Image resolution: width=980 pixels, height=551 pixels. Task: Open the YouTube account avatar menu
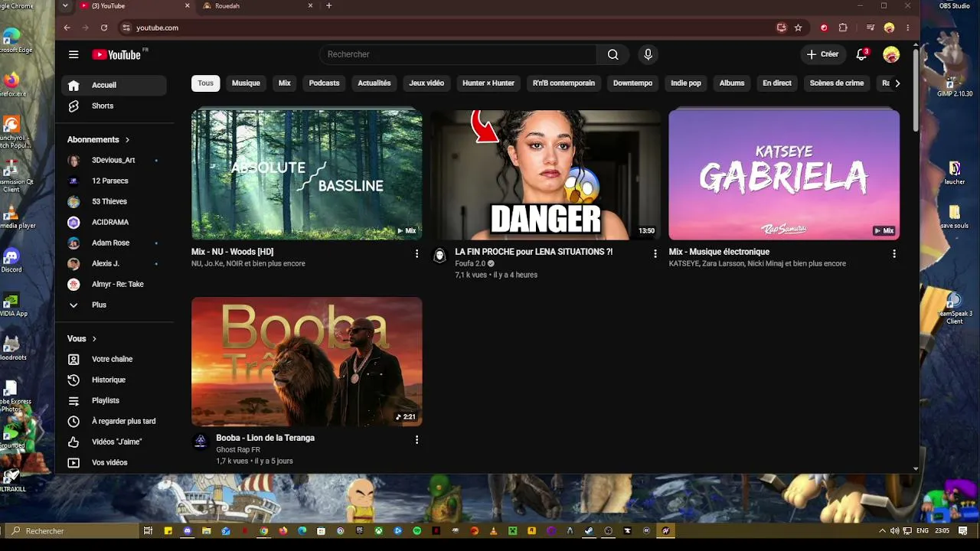890,54
